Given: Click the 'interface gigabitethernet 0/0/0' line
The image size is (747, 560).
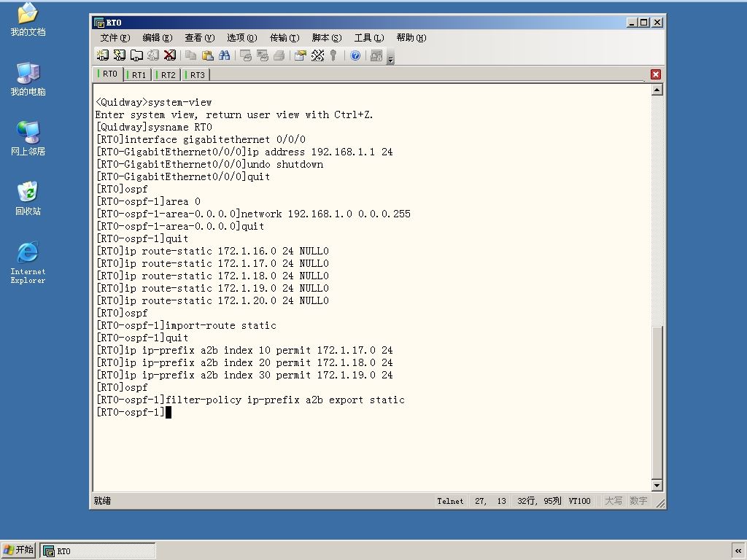Looking at the screenshot, I should pos(201,139).
